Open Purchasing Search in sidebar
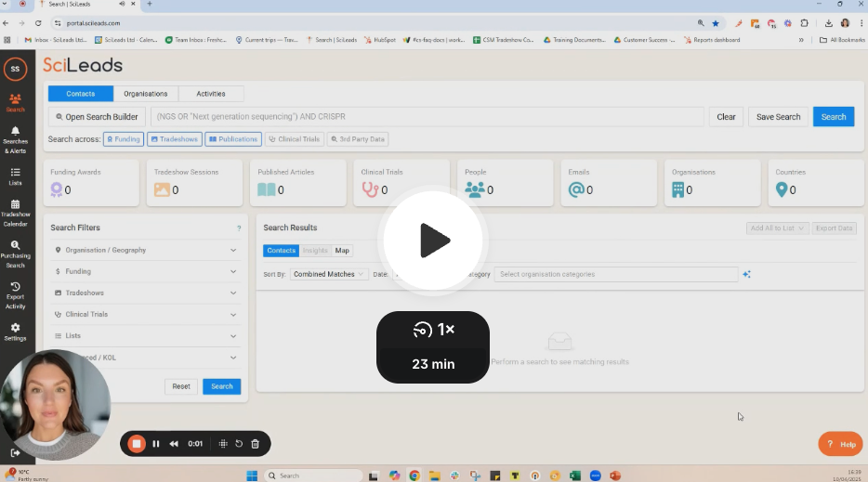Screen dimensions: 868x482 (x=15, y=254)
